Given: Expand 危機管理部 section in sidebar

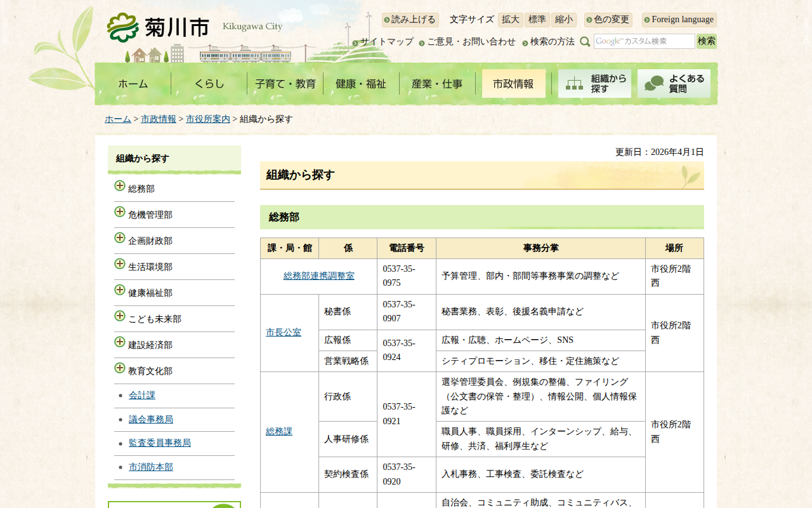Looking at the screenshot, I should [120, 212].
